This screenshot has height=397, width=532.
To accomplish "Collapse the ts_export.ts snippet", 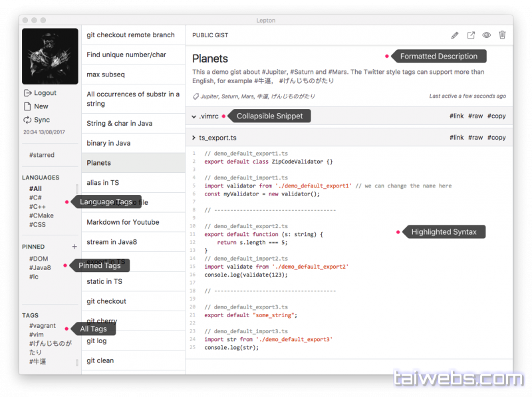I will pyautogui.click(x=193, y=138).
